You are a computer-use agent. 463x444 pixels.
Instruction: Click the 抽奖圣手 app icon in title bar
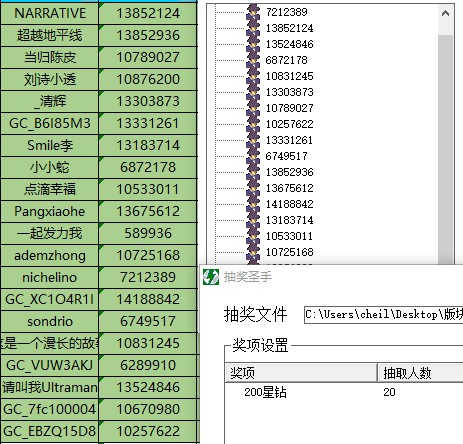(x=211, y=277)
